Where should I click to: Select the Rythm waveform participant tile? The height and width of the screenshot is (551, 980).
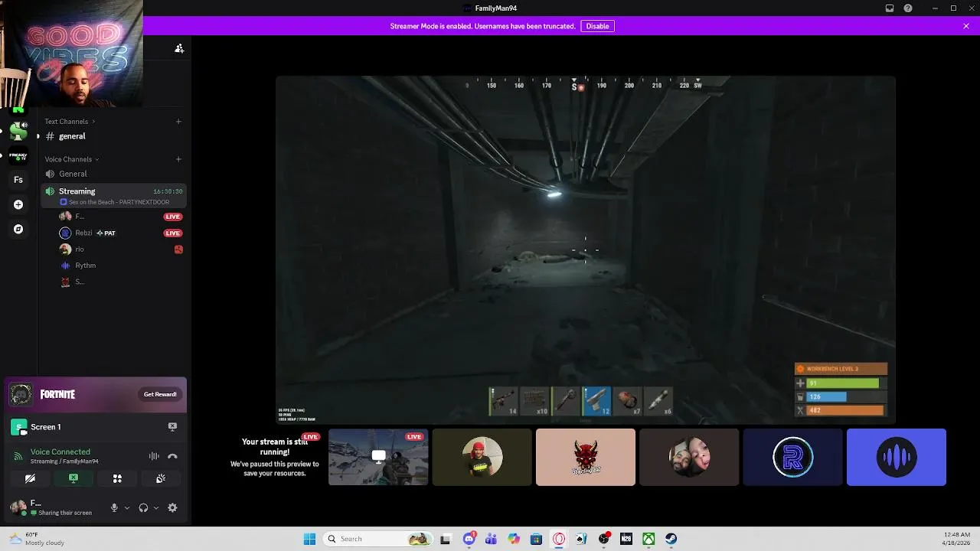[x=897, y=457]
